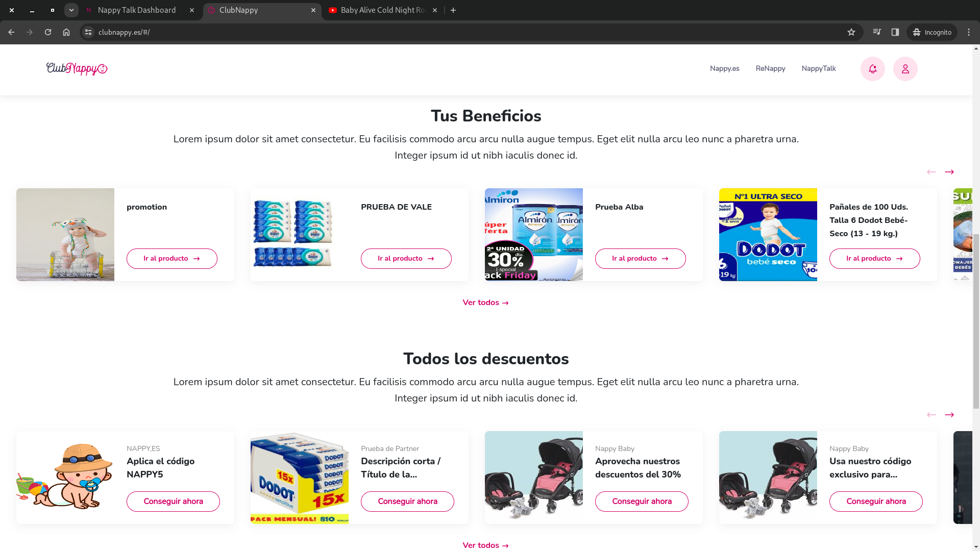980x551 pixels.
Task: Reload the page
Action: (x=48, y=32)
